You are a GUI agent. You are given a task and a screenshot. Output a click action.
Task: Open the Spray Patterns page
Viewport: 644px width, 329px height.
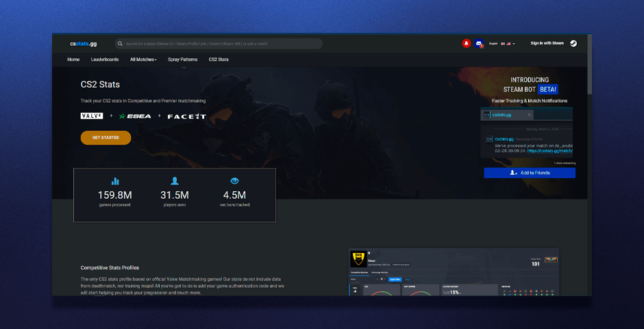pyautogui.click(x=183, y=60)
